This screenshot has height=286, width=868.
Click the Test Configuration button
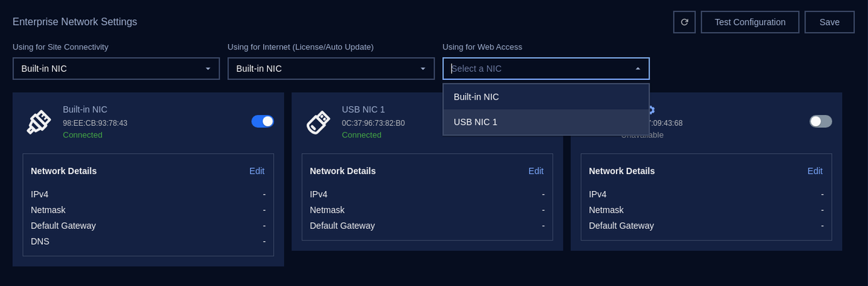[750, 22]
